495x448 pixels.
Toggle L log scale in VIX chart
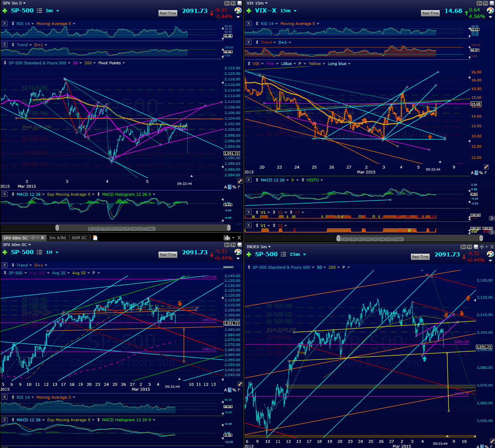476,173
